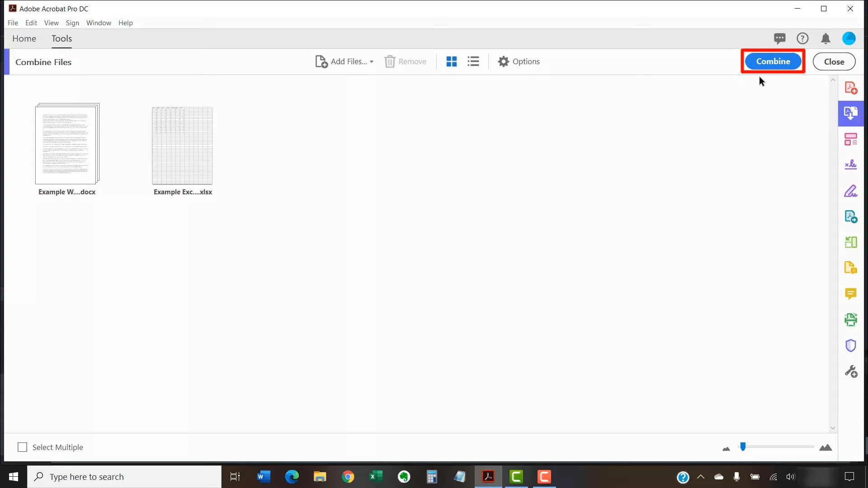Open the Sign menu

point(72,22)
